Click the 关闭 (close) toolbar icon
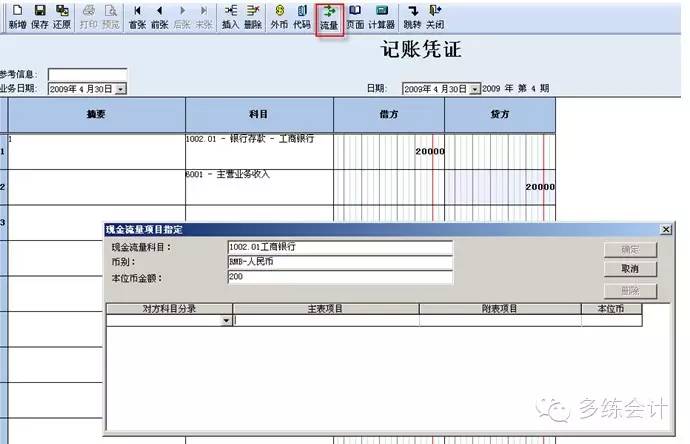The height and width of the screenshot is (444, 690). (x=435, y=17)
